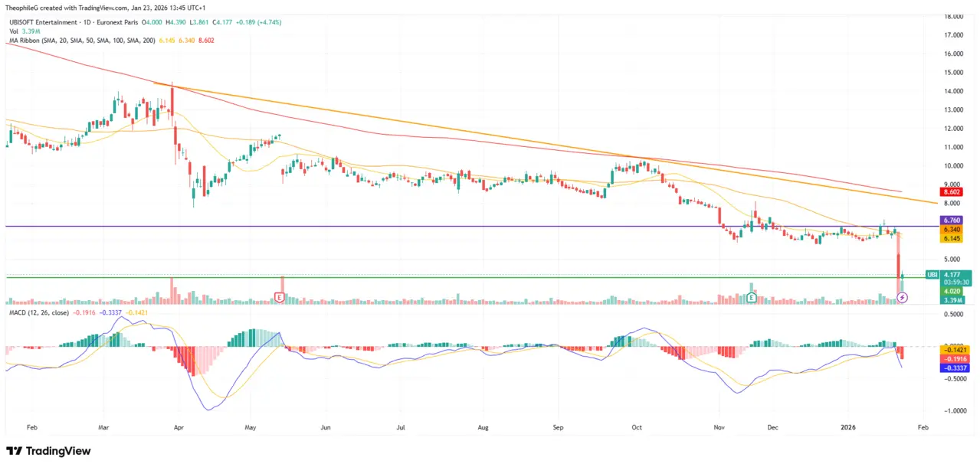Click the UBI ticker tag on price axis
This screenshot has height=467, width=980.
point(932,274)
